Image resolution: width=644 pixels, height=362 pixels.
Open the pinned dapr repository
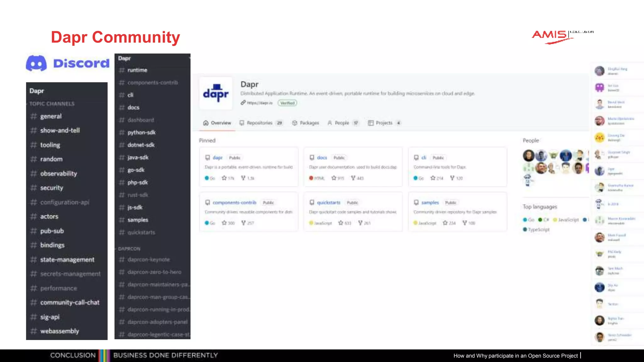coord(218,158)
